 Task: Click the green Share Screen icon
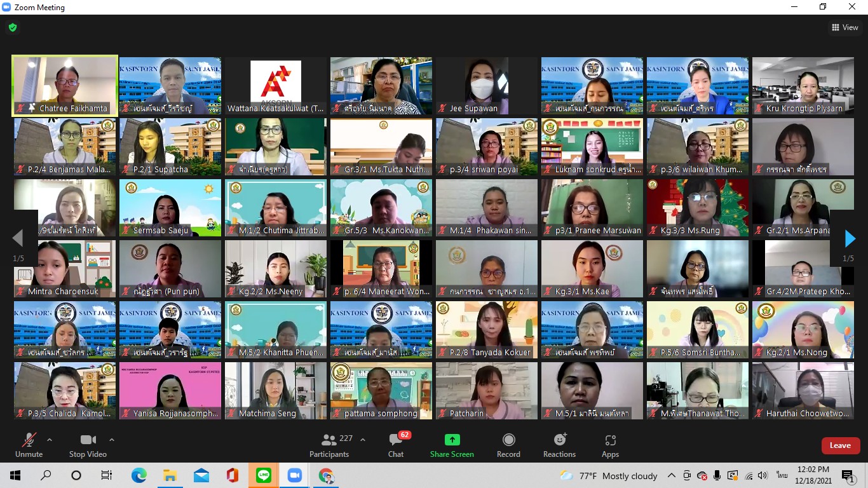(x=452, y=440)
